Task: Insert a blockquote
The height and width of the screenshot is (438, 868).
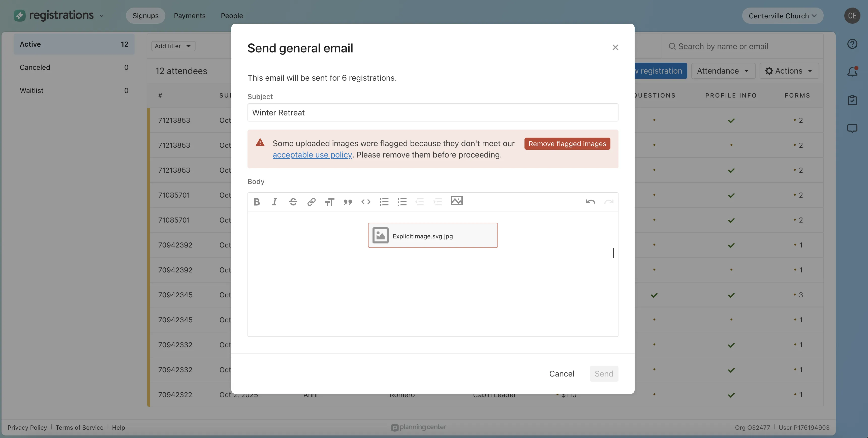Action: point(348,201)
